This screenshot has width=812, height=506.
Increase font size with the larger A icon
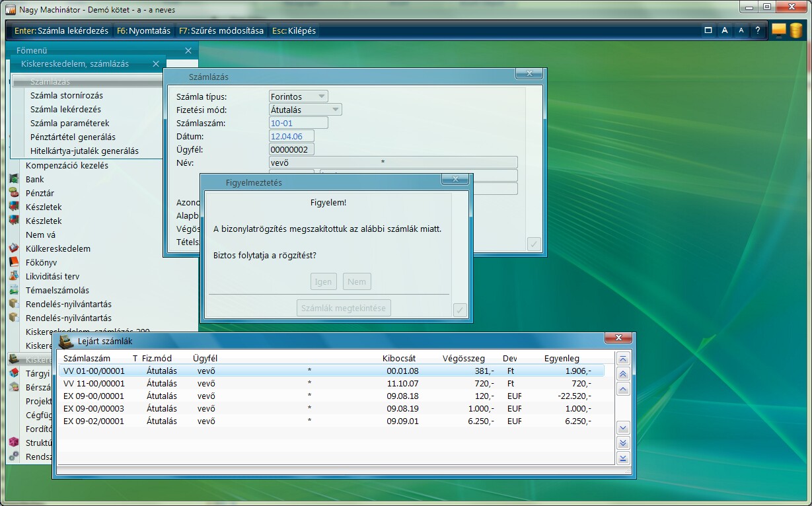click(725, 30)
